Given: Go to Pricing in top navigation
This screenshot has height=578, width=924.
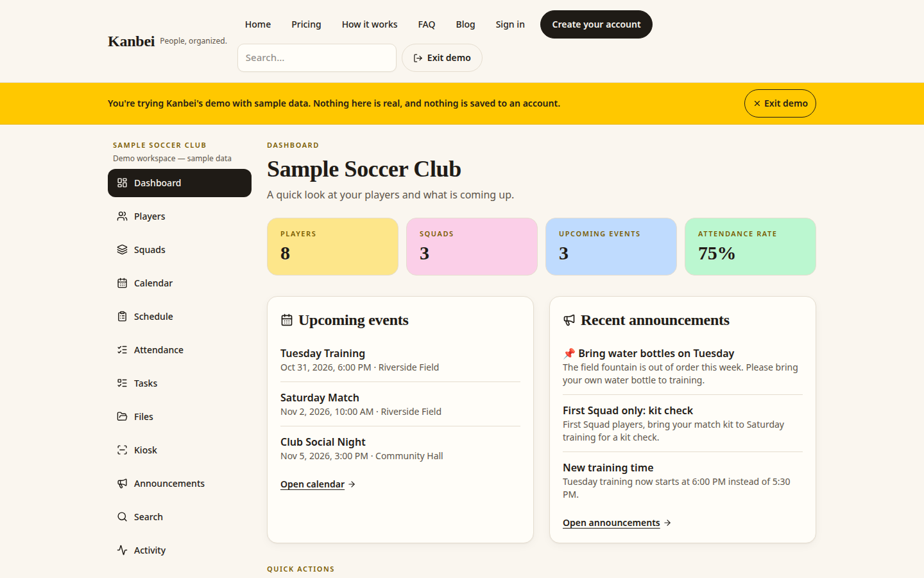Looking at the screenshot, I should coord(306,24).
